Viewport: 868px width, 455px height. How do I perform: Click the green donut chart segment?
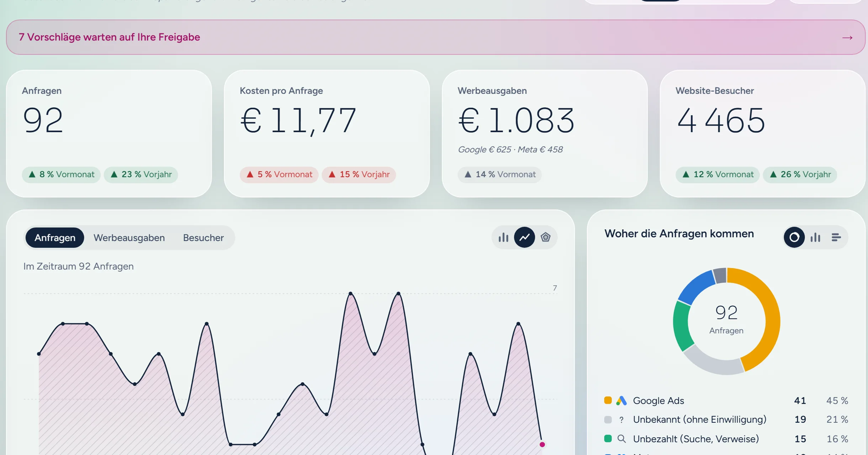coord(682,326)
